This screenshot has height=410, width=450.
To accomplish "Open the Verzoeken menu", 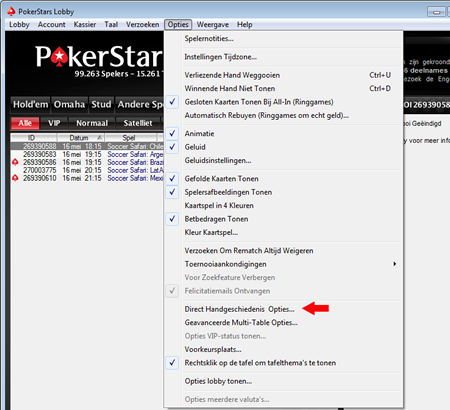I will click(x=142, y=25).
